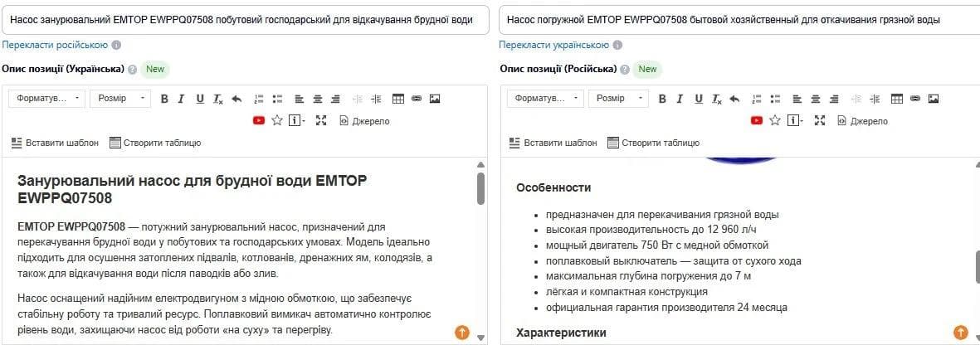
Task: Insert image in the Ukrainian editor
Action: pos(435,99)
